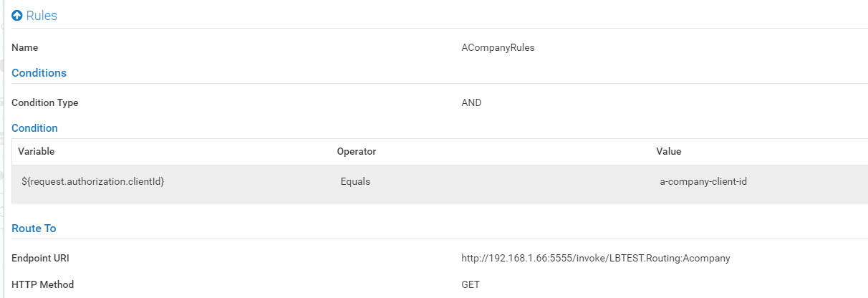This screenshot has height=298, width=868.
Task: Click the Value column header
Action: click(x=668, y=152)
